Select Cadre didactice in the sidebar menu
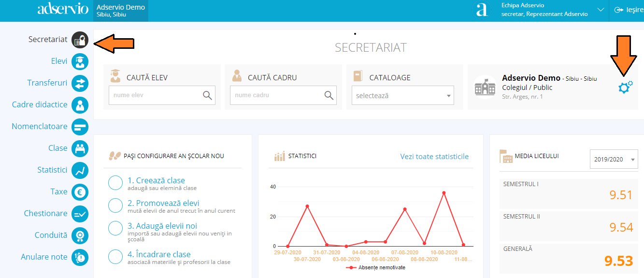This screenshot has height=278, width=644. pyautogui.click(x=40, y=105)
